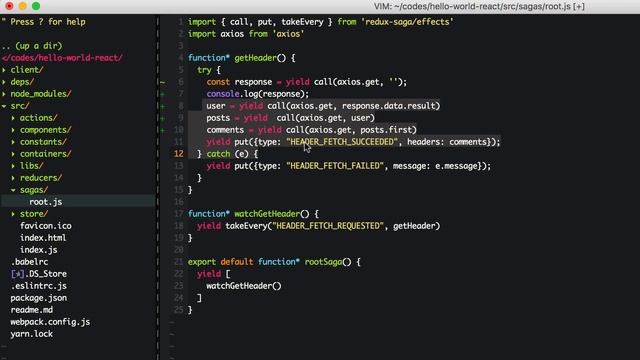Screen dimensions: 640x360
Task: Click 'watchGetHeader()' call on line 23
Action: pos(244,286)
